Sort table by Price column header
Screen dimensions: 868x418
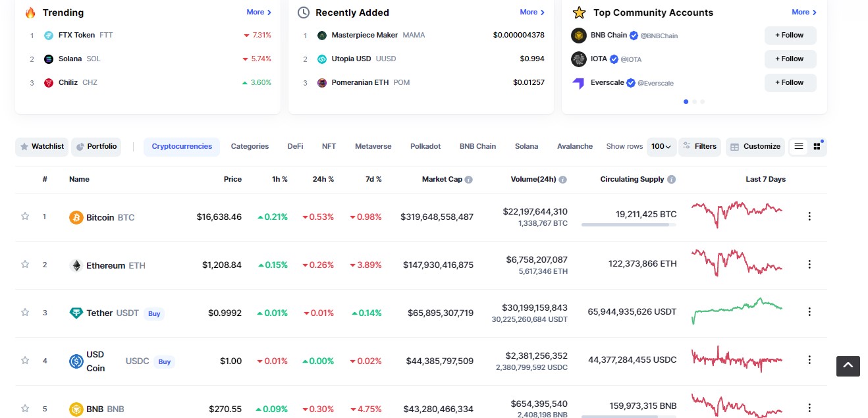[x=232, y=179]
